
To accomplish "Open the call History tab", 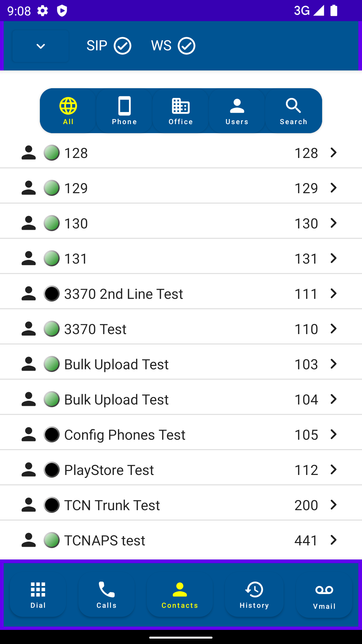I will (x=254, y=595).
